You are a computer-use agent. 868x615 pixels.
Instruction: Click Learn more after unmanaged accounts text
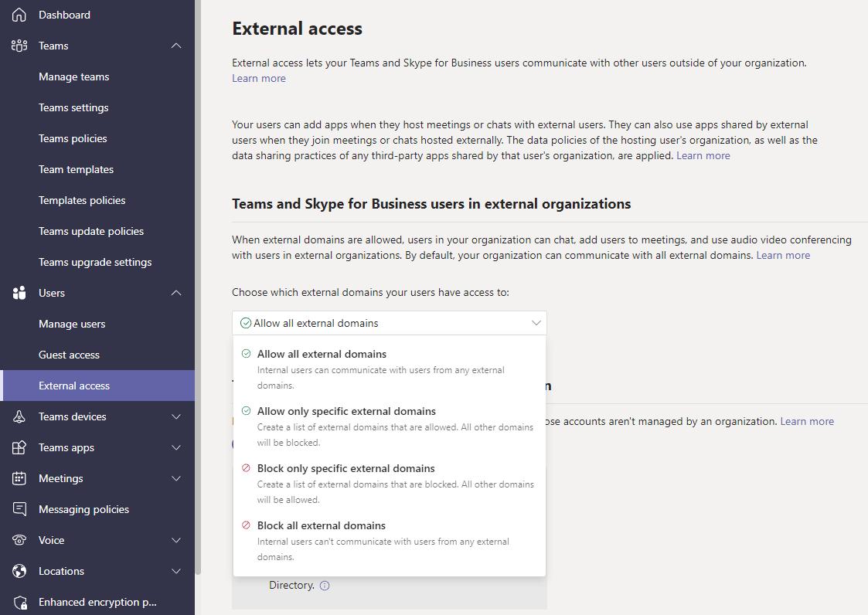click(807, 421)
